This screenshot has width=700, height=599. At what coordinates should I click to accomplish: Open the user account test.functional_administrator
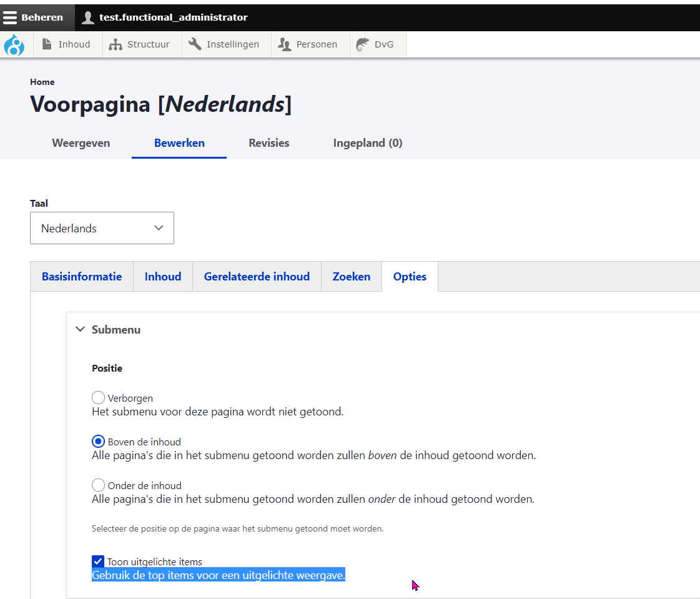(165, 17)
